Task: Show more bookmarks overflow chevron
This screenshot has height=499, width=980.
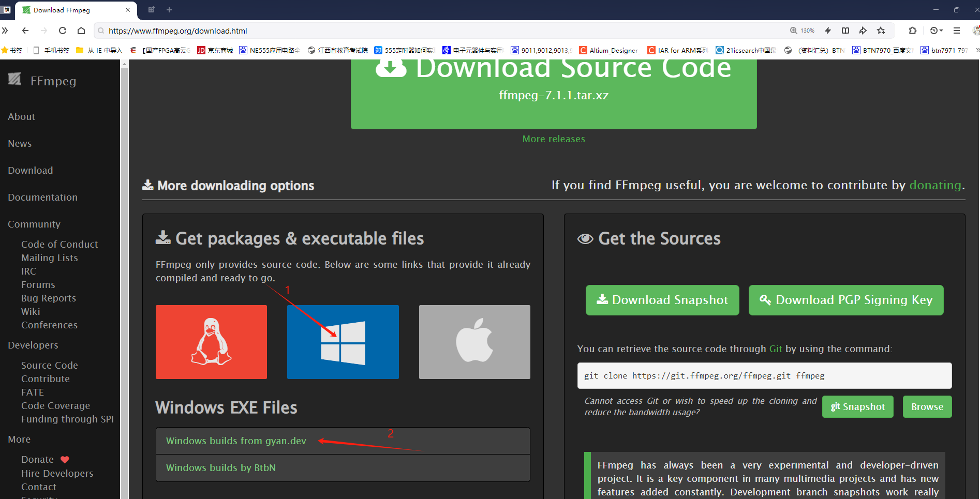Action: tap(977, 50)
